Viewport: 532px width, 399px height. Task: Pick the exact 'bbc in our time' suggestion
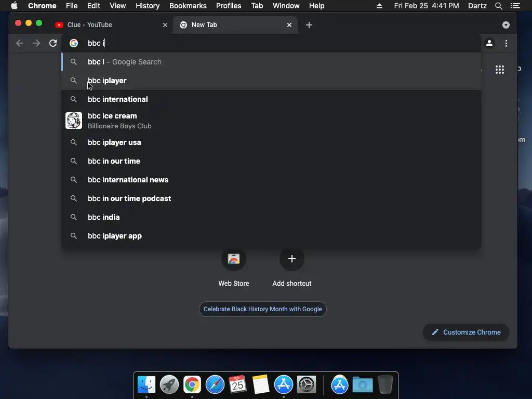click(271, 161)
